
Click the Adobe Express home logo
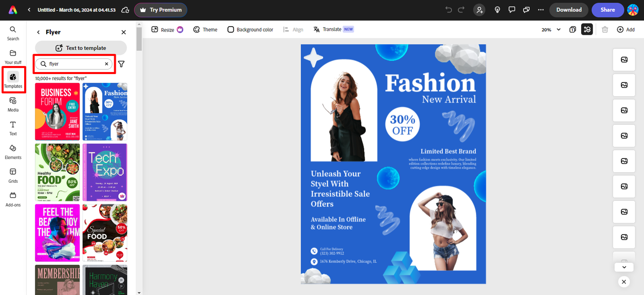coord(13,10)
